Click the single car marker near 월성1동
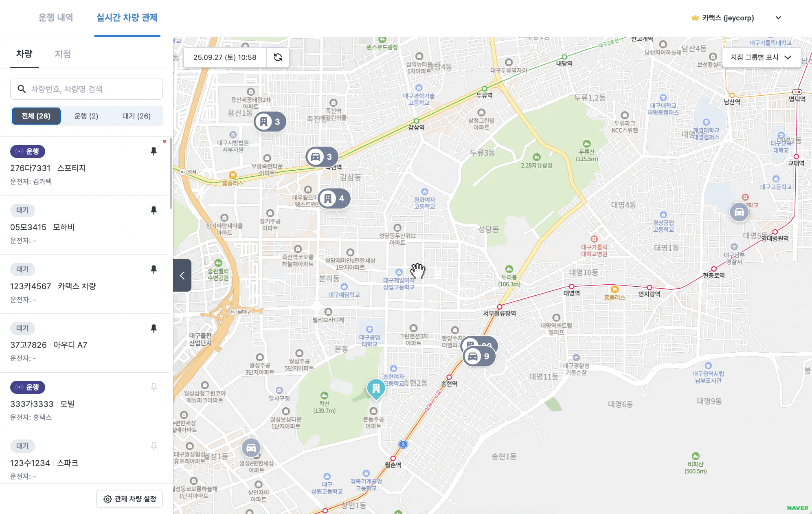 (251, 448)
